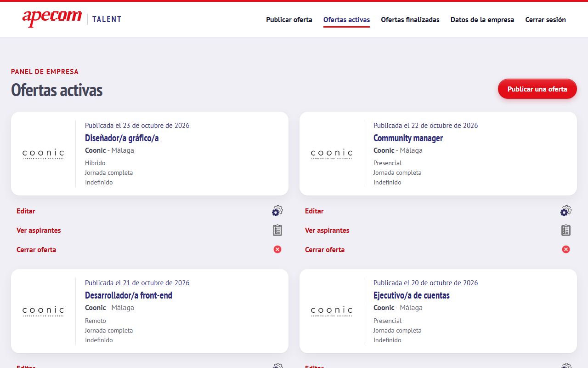
Task: Open Datos de la empresa
Action: 482,20
